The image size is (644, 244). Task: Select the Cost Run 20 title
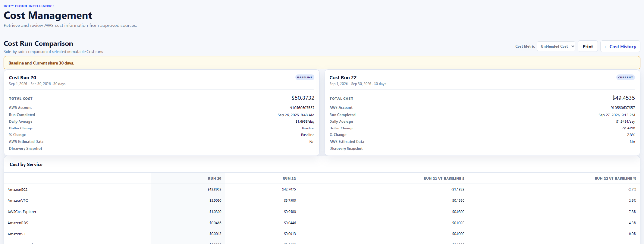click(x=23, y=77)
